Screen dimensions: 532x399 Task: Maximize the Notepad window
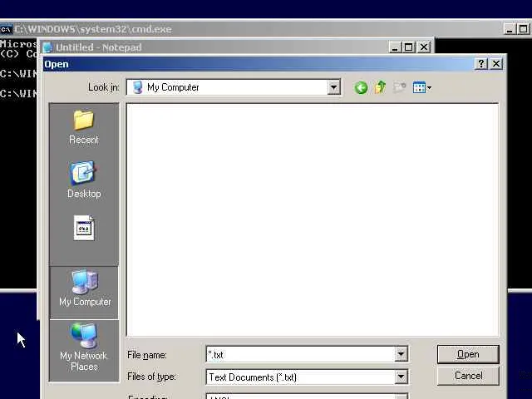coord(409,47)
